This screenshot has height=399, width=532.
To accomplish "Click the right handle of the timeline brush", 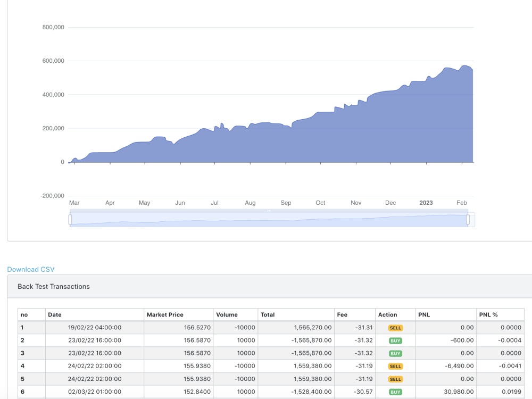I will [468, 219].
